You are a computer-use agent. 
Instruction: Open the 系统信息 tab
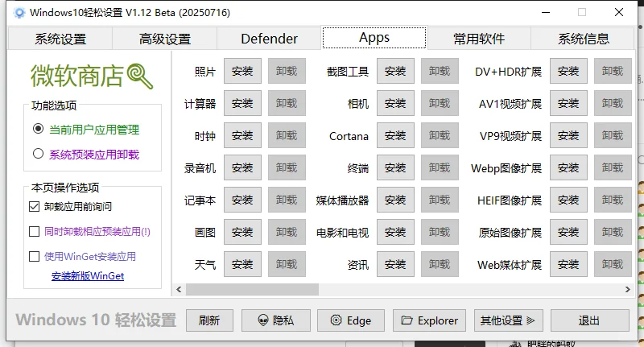[x=583, y=39]
